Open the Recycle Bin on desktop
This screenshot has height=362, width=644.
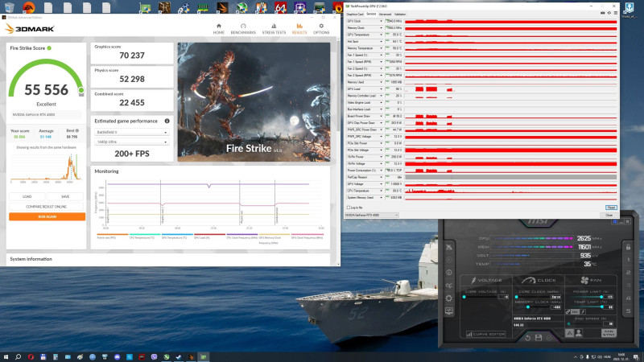click(x=9, y=7)
